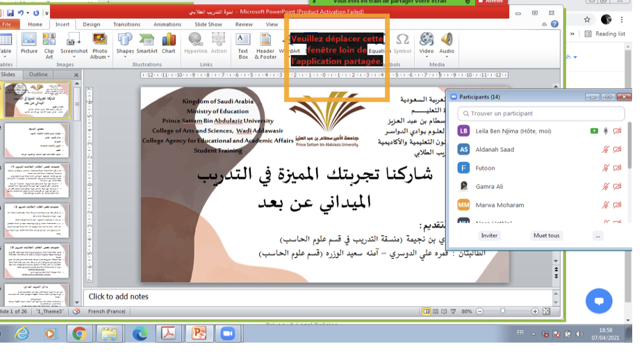
Task: Click the Trouver un participant search field
Action: point(542,113)
